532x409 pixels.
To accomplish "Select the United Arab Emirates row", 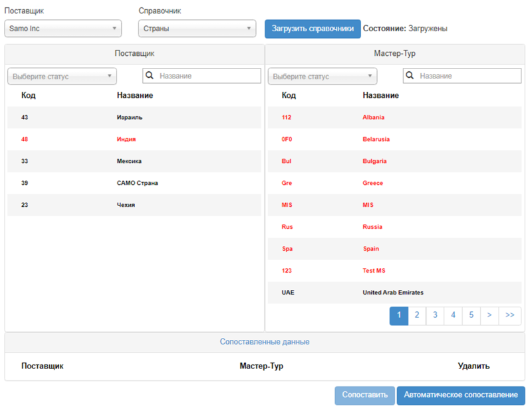I will point(394,292).
